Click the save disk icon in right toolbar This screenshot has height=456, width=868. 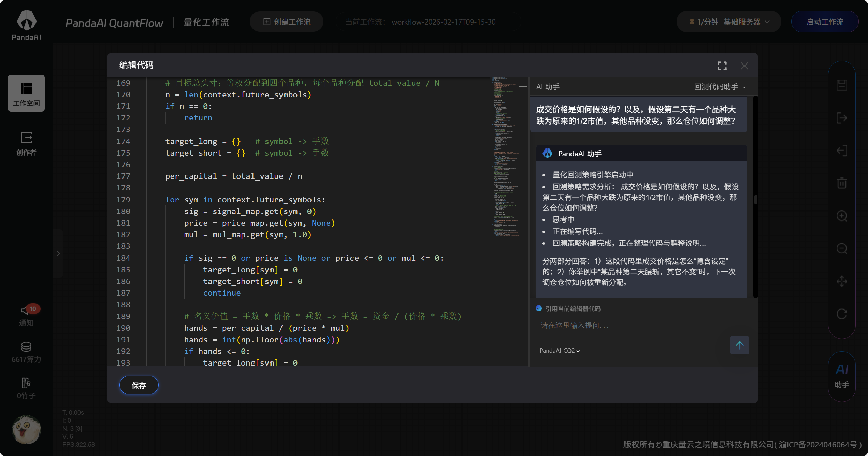[842, 85]
